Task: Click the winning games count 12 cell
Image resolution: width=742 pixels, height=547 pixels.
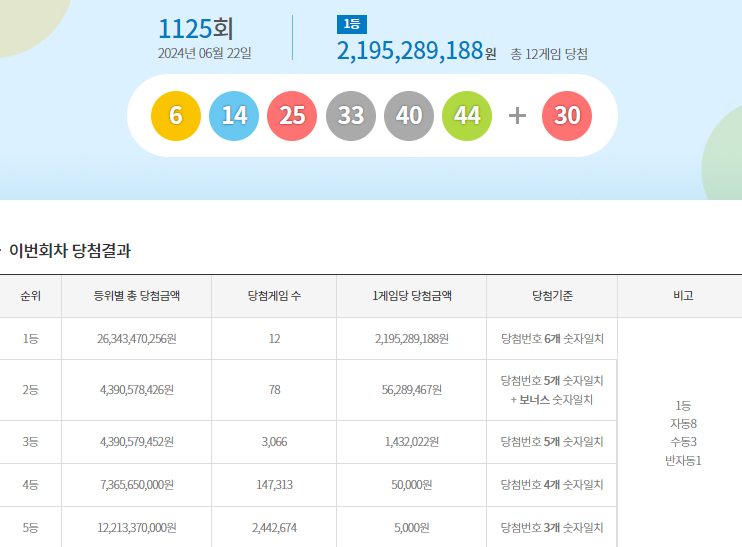Action: tap(274, 339)
